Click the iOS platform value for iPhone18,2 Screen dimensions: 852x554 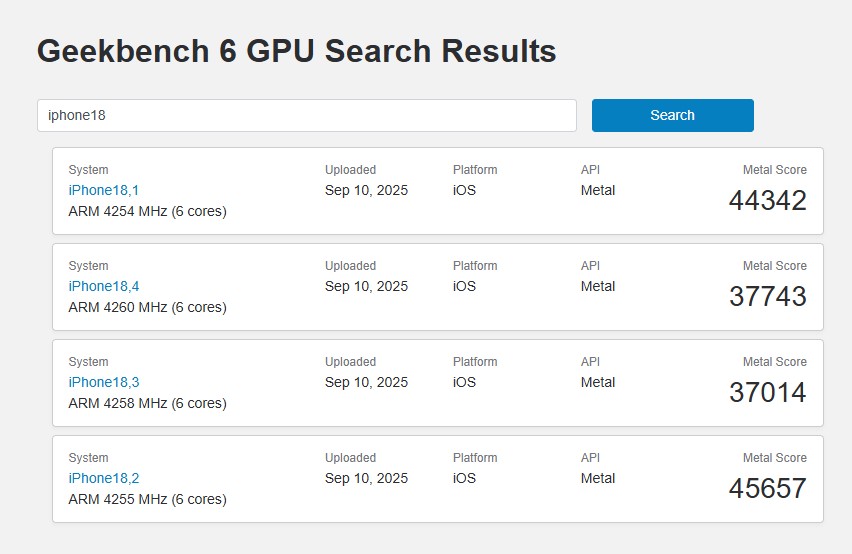(465, 478)
